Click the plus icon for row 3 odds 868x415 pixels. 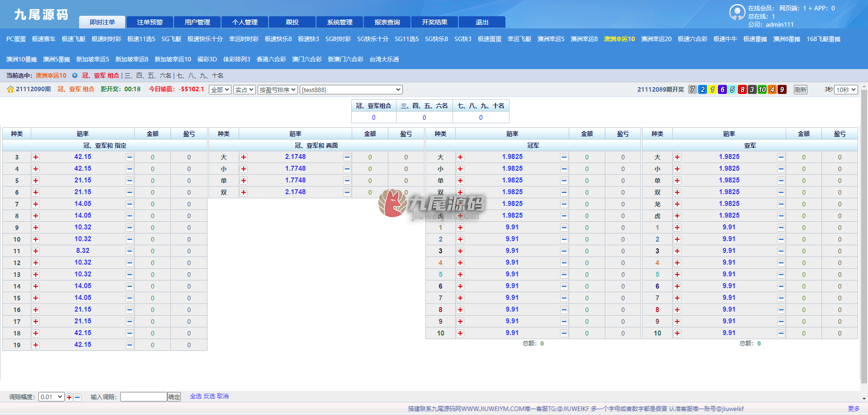point(36,157)
